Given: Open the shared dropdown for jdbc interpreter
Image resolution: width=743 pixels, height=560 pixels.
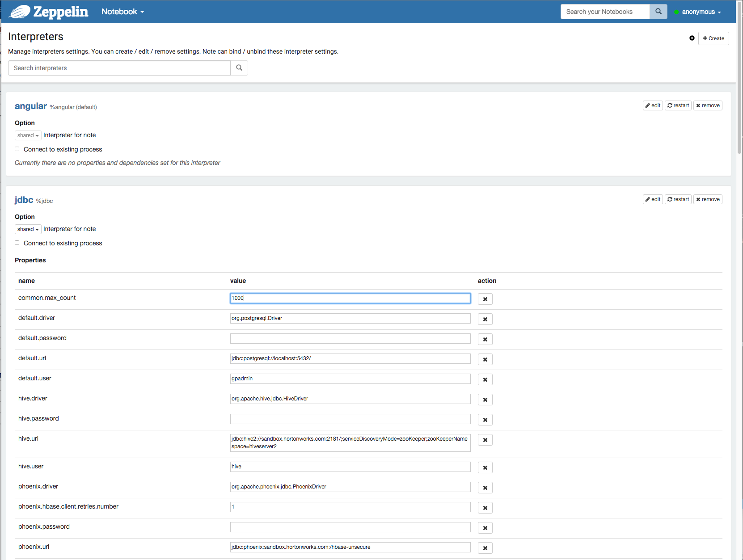Looking at the screenshot, I should tap(28, 229).
